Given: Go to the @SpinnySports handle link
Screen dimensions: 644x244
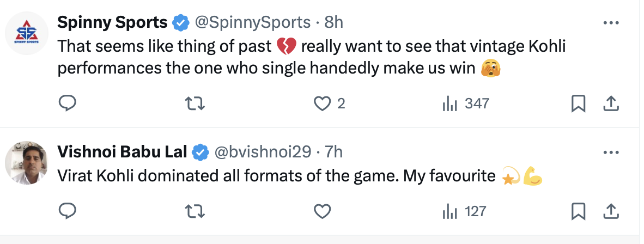Looking at the screenshot, I should pos(253,22).
